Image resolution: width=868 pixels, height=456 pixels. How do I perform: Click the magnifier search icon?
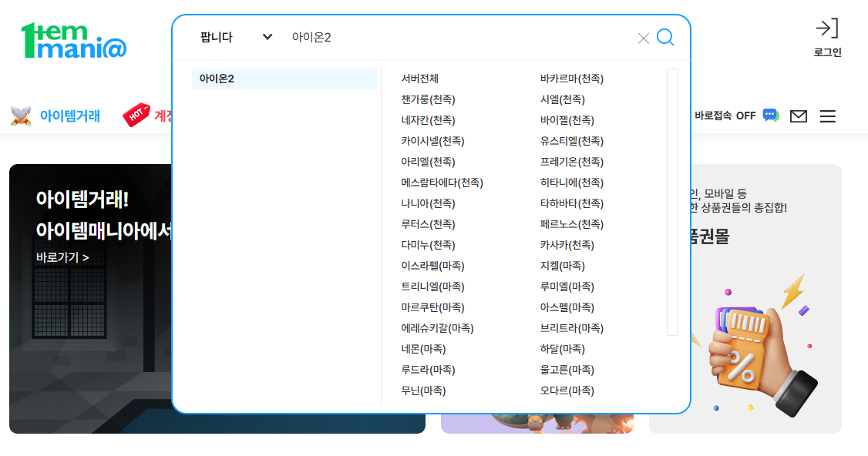click(x=664, y=37)
